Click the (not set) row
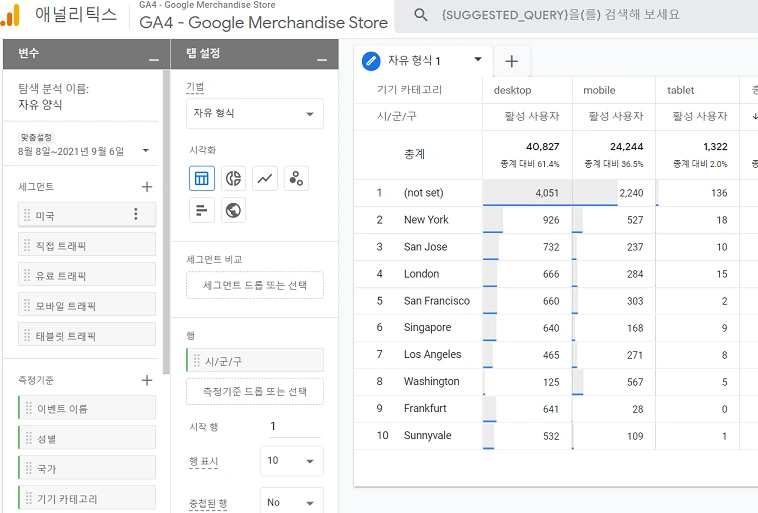 [x=556, y=193]
